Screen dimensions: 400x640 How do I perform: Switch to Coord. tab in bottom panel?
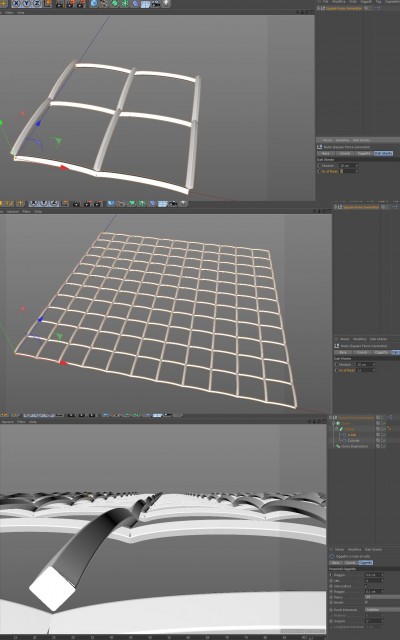pyautogui.click(x=351, y=562)
